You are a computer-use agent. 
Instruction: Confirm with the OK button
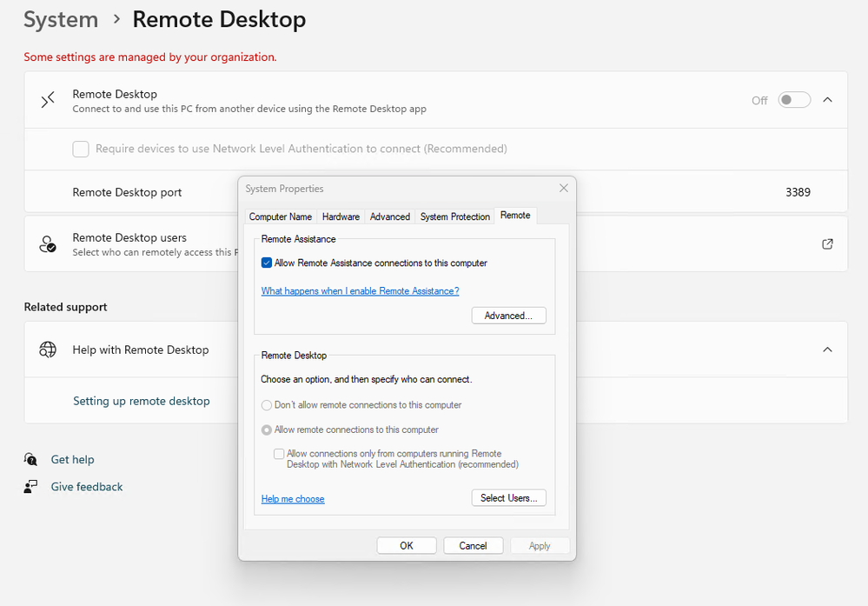(407, 546)
